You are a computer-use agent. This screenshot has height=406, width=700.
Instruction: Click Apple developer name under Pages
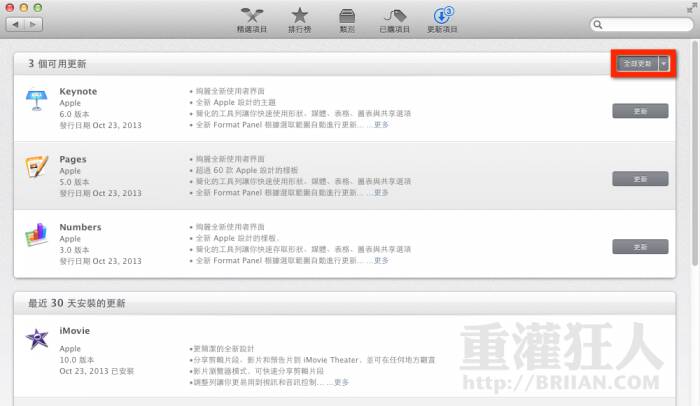click(x=70, y=171)
